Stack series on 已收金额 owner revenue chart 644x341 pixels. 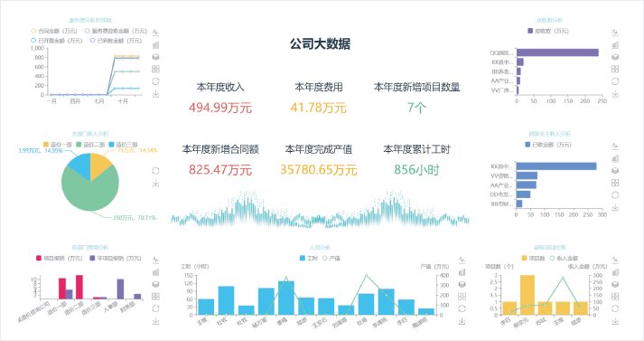click(615, 171)
